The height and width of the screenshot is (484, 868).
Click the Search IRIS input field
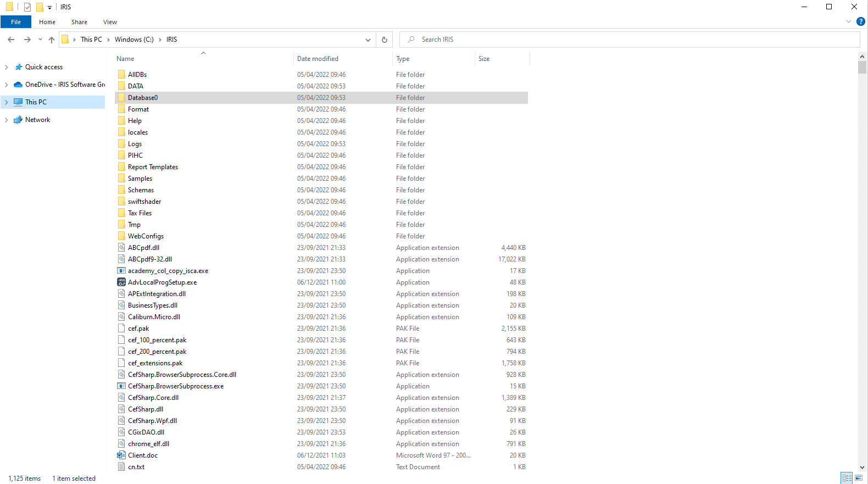629,40
